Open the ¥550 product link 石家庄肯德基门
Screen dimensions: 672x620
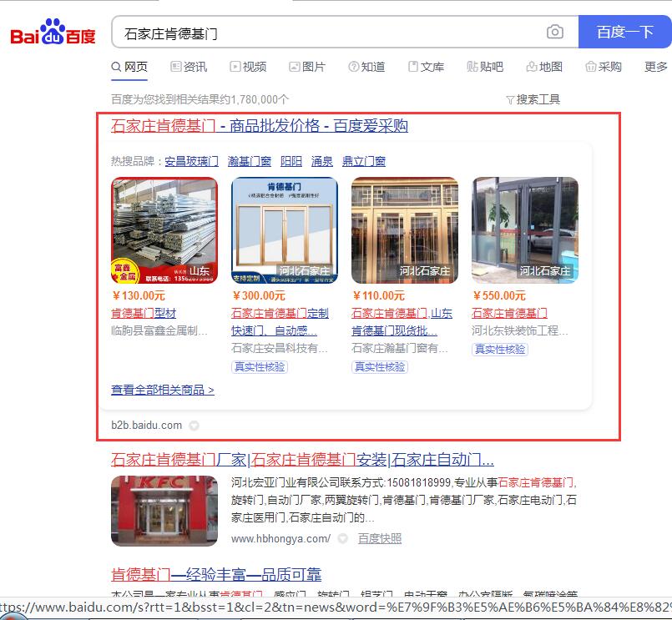pyautogui.click(x=509, y=313)
